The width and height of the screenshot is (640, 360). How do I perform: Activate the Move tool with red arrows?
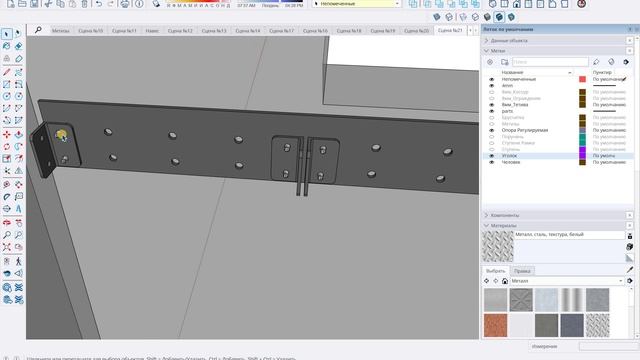pyautogui.click(x=7, y=135)
